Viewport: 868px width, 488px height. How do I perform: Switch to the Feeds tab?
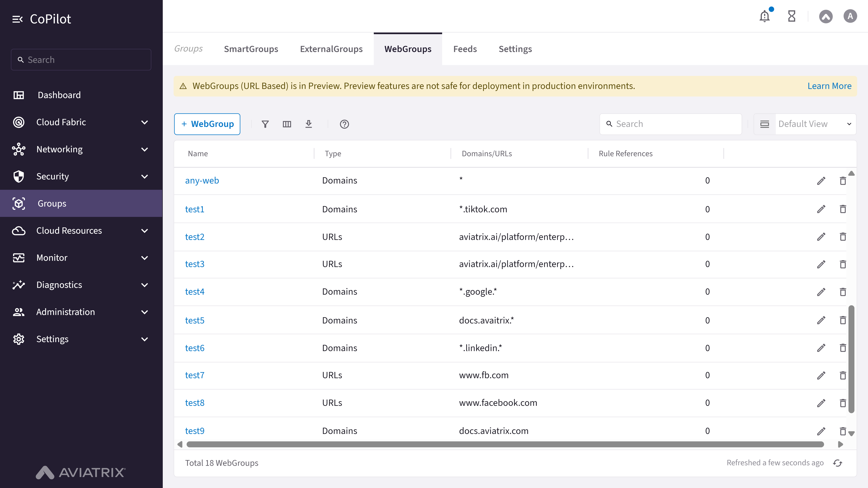coord(465,49)
